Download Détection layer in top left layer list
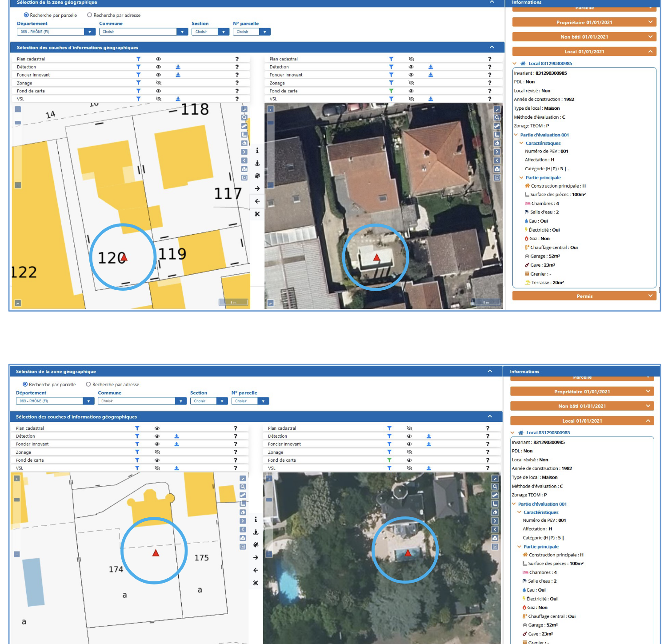The height and width of the screenshot is (644, 672). pyautogui.click(x=178, y=67)
